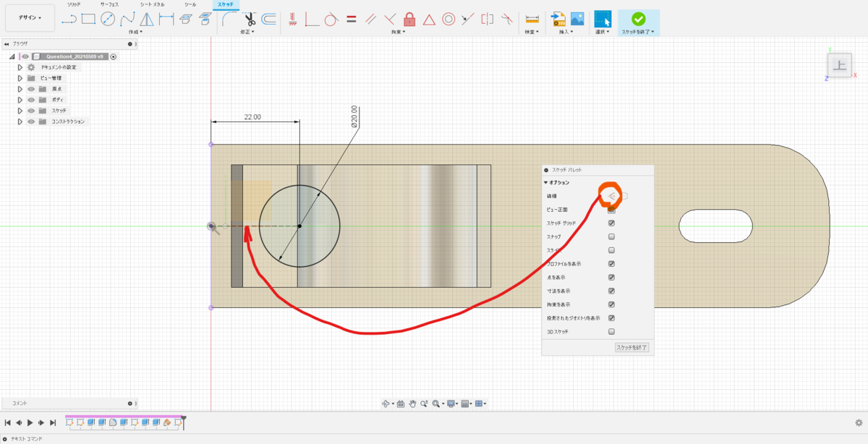Image resolution: width=868 pixels, height=444 pixels.
Task: Switch to the サーフェス tab
Action: coord(109,4)
